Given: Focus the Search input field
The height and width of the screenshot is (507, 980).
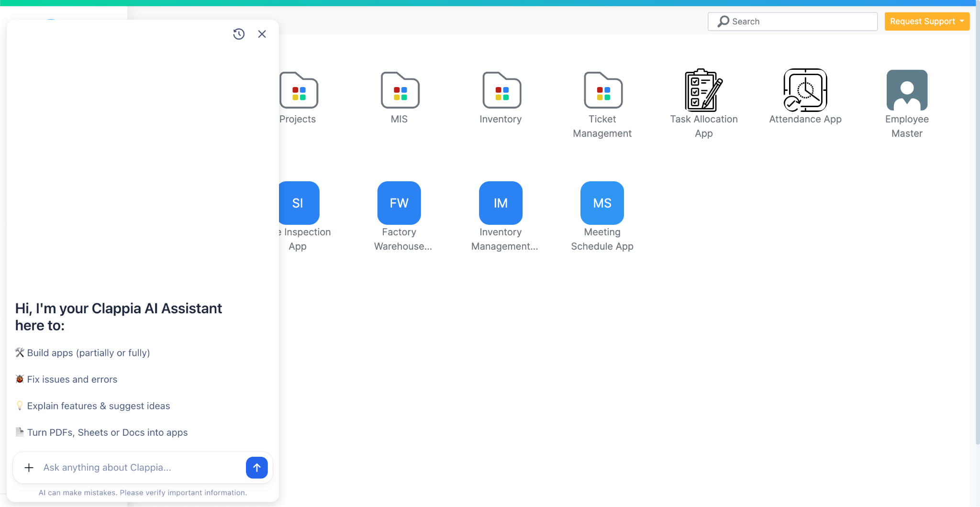Looking at the screenshot, I should pos(792,22).
